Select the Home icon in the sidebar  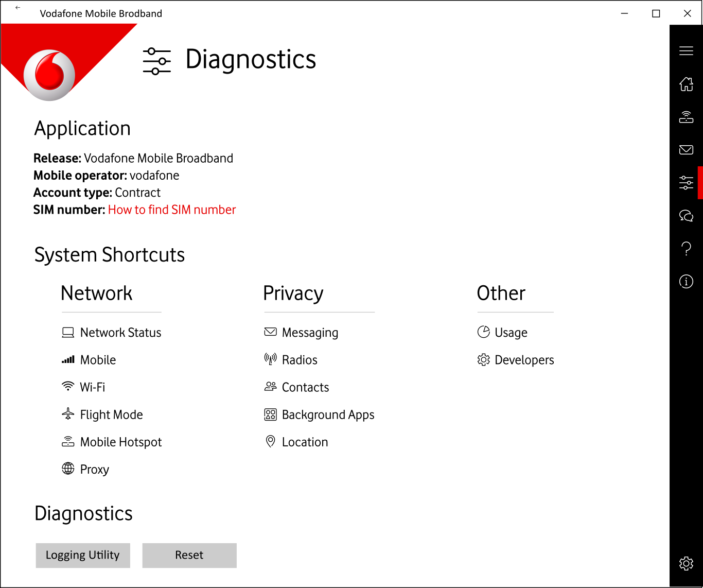pos(686,84)
